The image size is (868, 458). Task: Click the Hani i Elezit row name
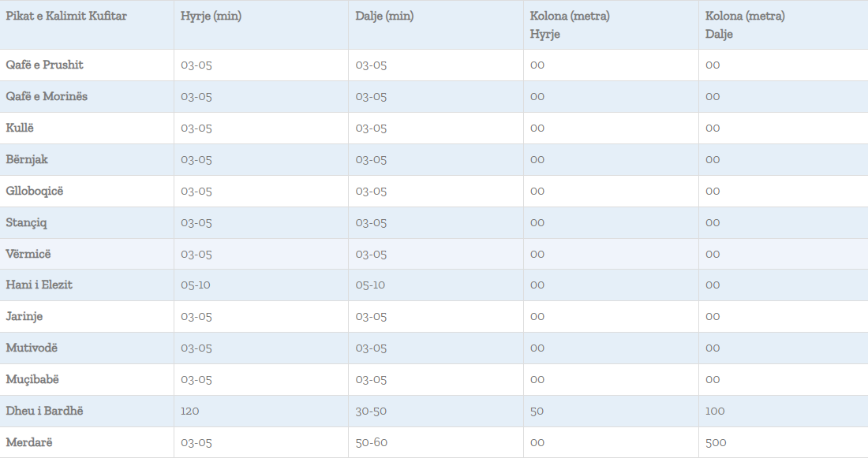[39, 285]
